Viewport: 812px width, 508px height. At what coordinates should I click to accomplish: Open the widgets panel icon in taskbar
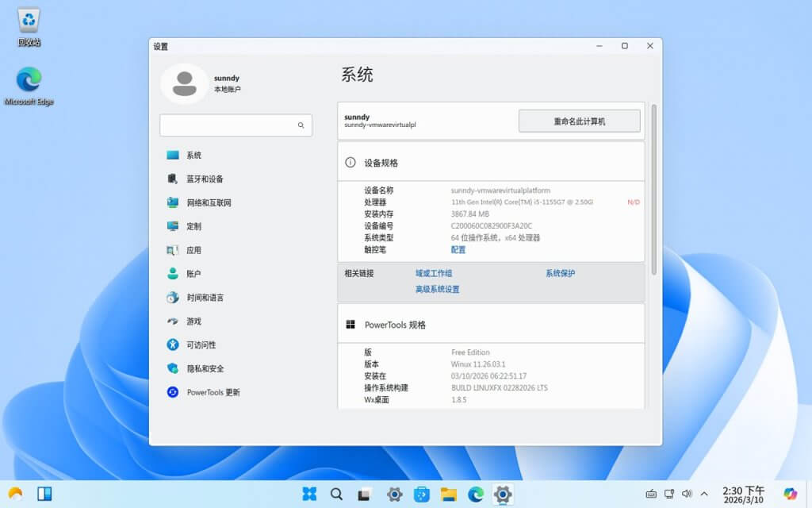click(44, 494)
